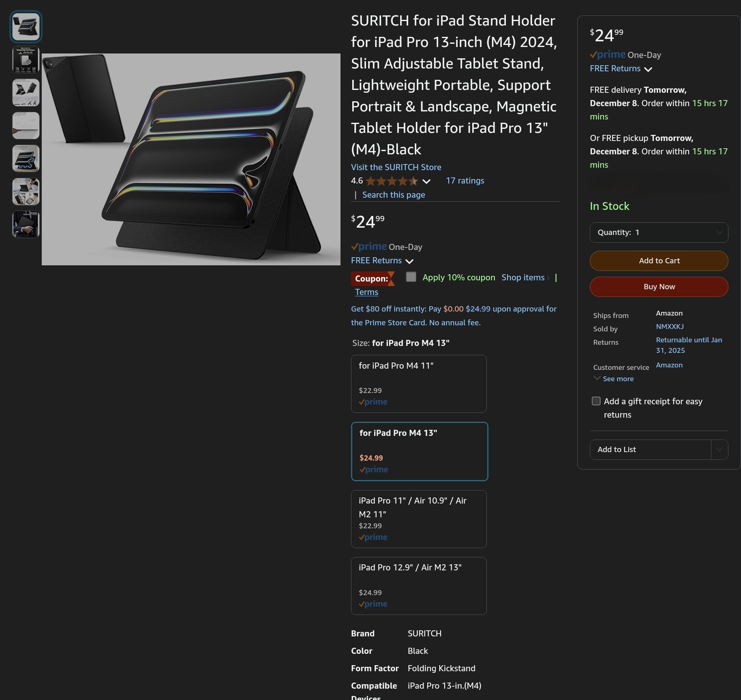Expand FREE Returns details in buy box
741x700 pixels.
pyautogui.click(x=621, y=68)
